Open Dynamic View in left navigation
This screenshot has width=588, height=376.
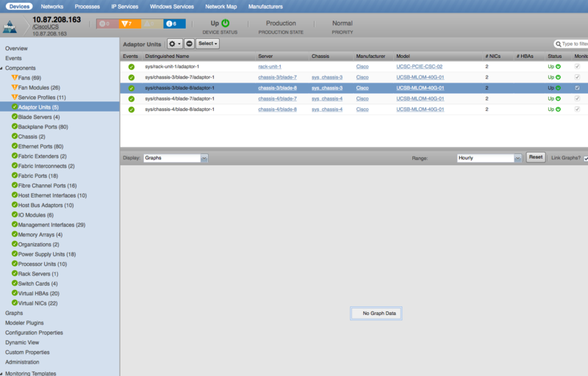(22, 342)
